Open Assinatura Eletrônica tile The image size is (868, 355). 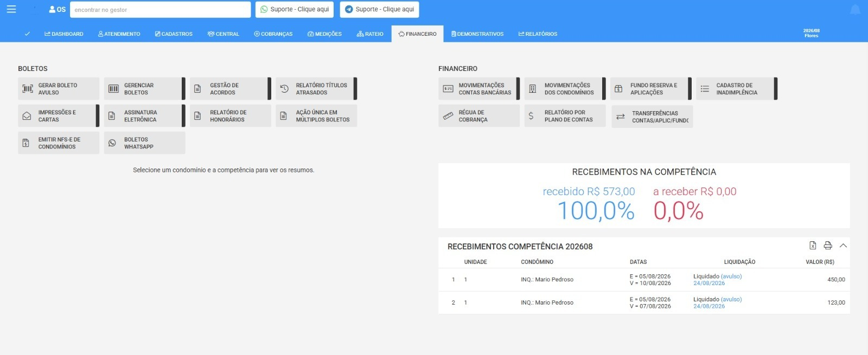(x=144, y=115)
